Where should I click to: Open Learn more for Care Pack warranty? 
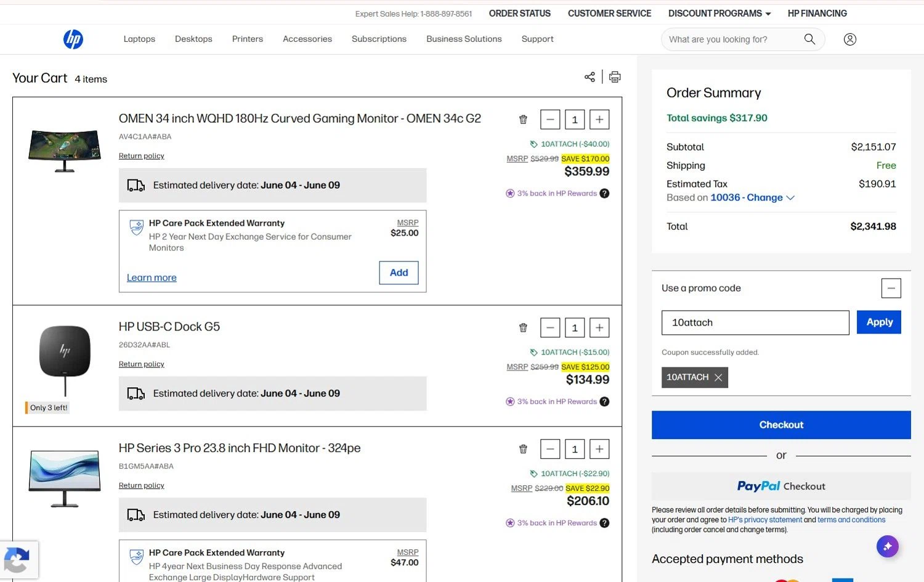pyautogui.click(x=152, y=278)
